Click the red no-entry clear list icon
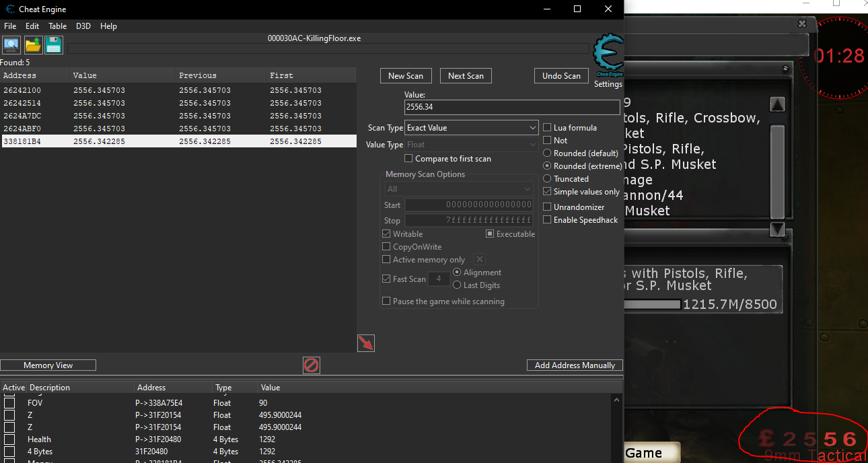 pos(311,365)
